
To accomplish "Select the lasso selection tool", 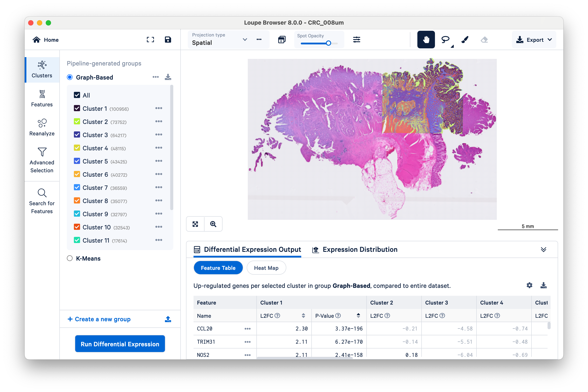I will [445, 40].
